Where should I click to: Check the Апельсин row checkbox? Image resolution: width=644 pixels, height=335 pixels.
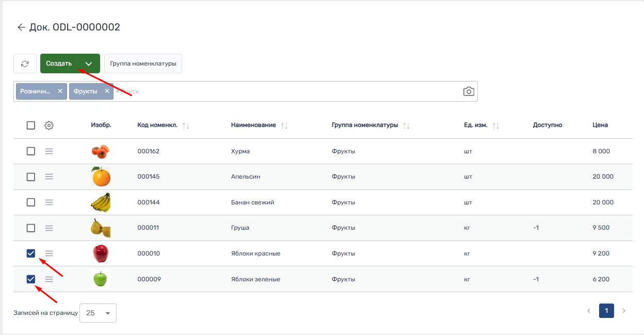31,177
